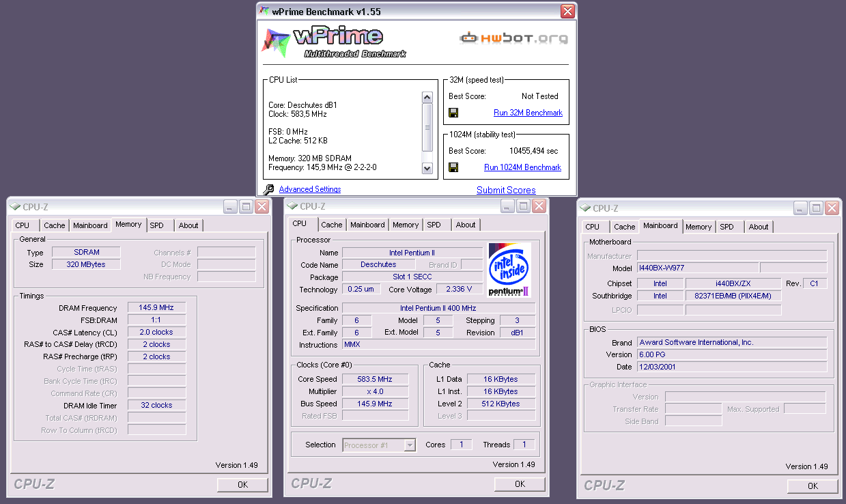Click the Core Speed 583.5 MHz field
The width and height of the screenshot is (846, 504).
pyautogui.click(x=375, y=379)
